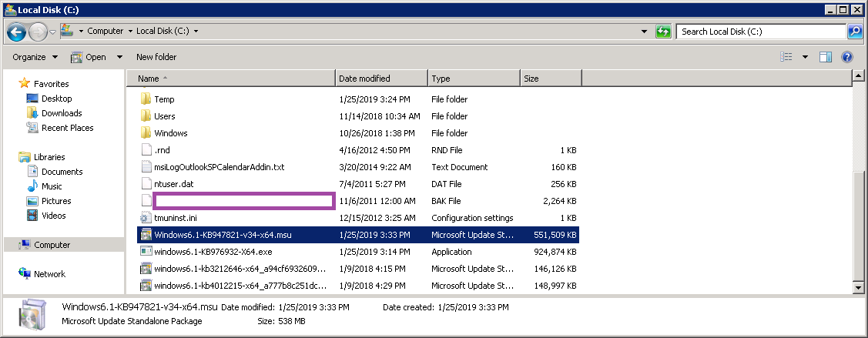
Task: Sort by the Type column header
Action: click(x=474, y=79)
